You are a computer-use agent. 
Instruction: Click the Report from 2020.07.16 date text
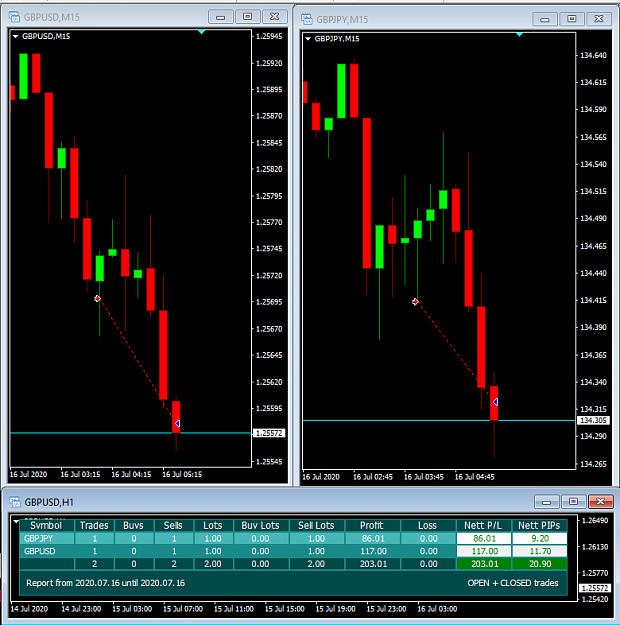(106, 583)
